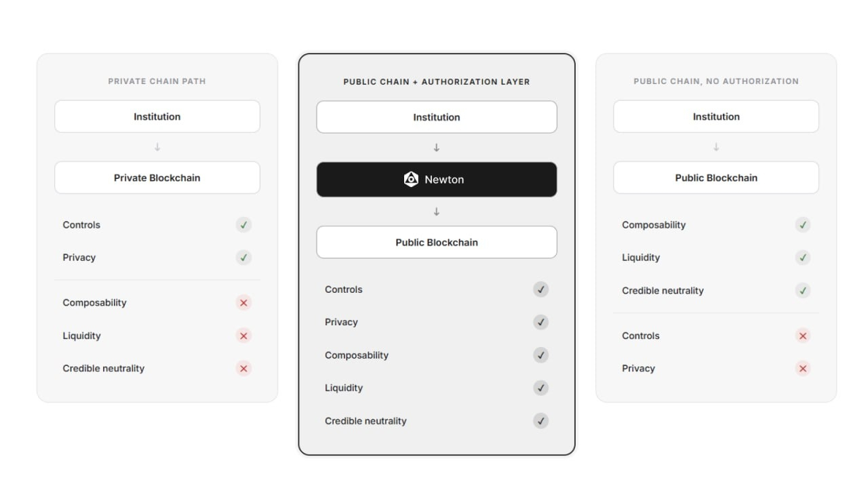Click the checkmark beside Newton column Credible neutrality
Viewport: 868px width, 488px height.
[x=540, y=421]
